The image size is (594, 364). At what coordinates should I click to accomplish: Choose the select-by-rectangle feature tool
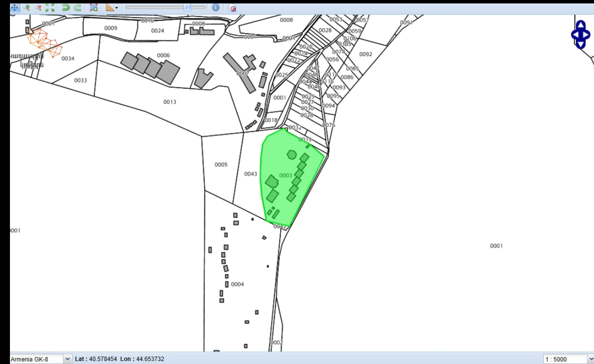click(x=93, y=8)
